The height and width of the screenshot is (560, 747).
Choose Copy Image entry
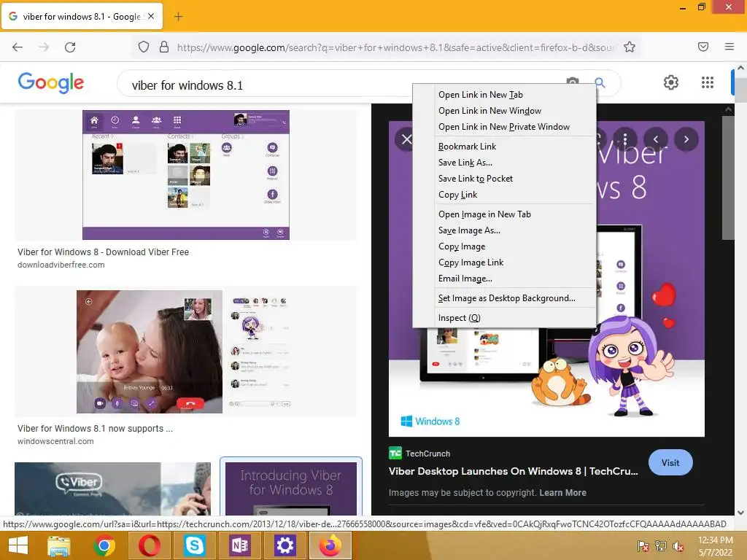point(504,246)
